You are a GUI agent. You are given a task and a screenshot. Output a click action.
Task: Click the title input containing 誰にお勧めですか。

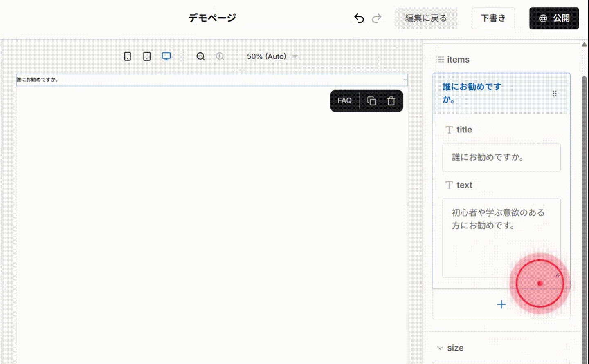(501, 158)
